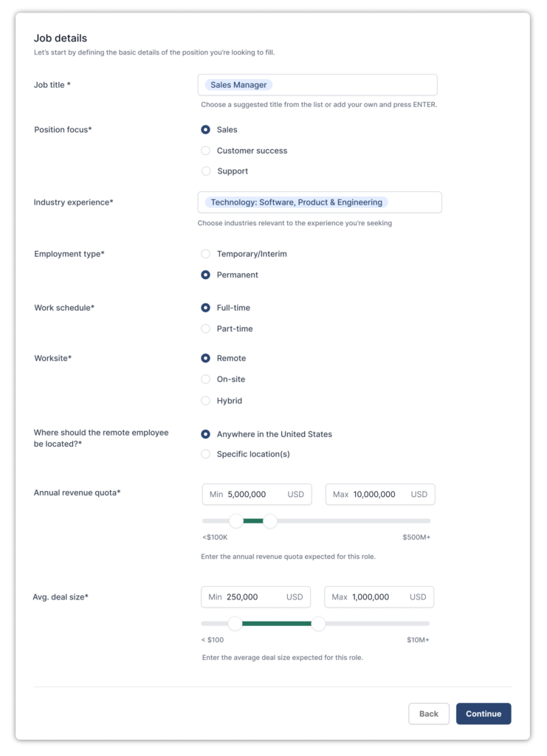
Task: Choose On-site as the worksite
Action: 205,379
